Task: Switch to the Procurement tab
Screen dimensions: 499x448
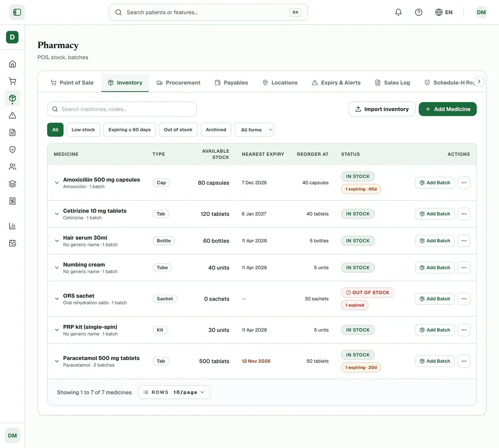Action: (178, 83)
